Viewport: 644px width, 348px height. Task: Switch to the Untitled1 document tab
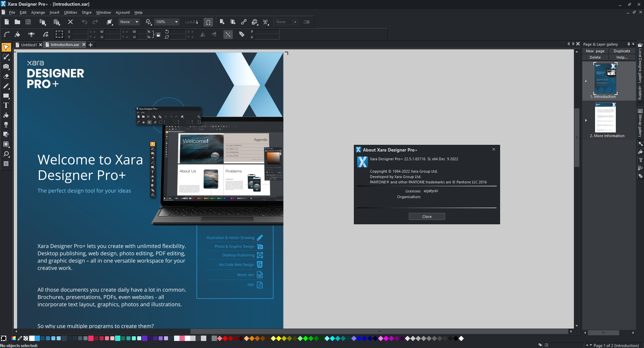coord(29,45)
